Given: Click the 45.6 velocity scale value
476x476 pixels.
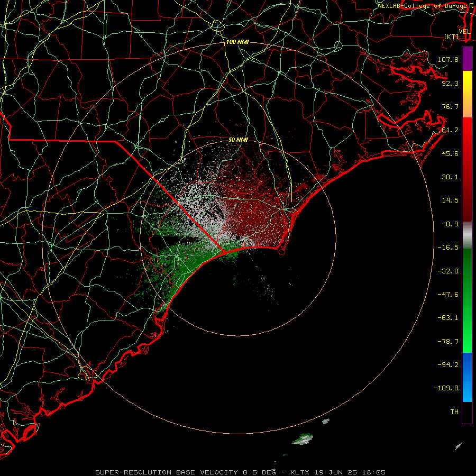Looking at the screenshot, I should [450, 153].
